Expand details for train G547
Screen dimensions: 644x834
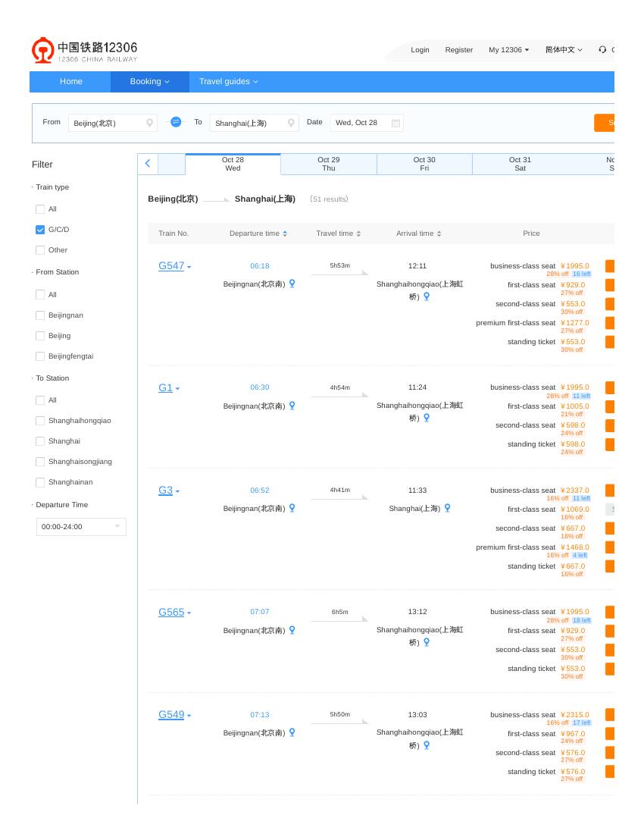(189, 267)
